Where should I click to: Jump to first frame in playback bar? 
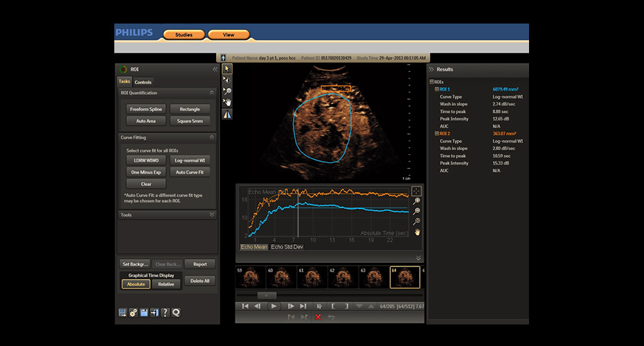[244, 306]
